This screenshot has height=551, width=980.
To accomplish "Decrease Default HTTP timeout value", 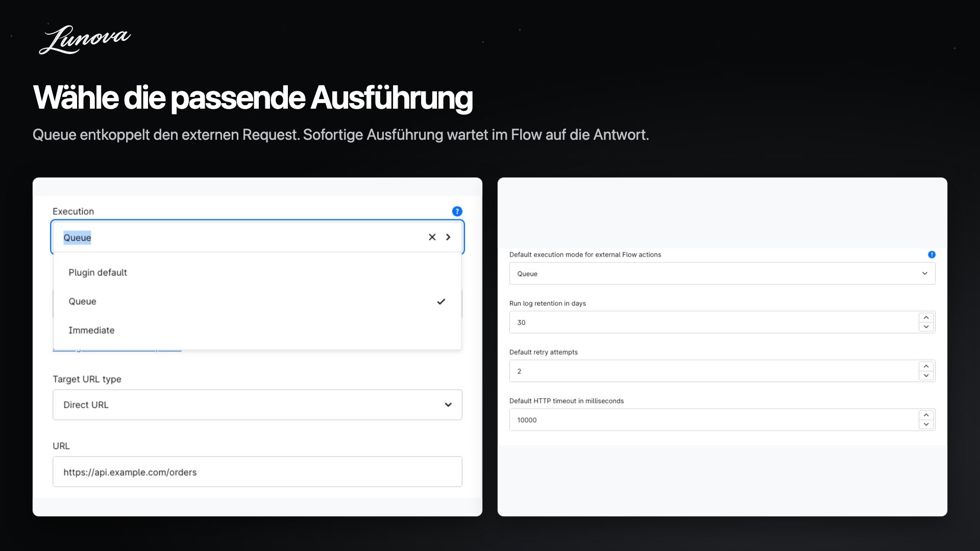I will pyautogui.click(x=926, y=424).
